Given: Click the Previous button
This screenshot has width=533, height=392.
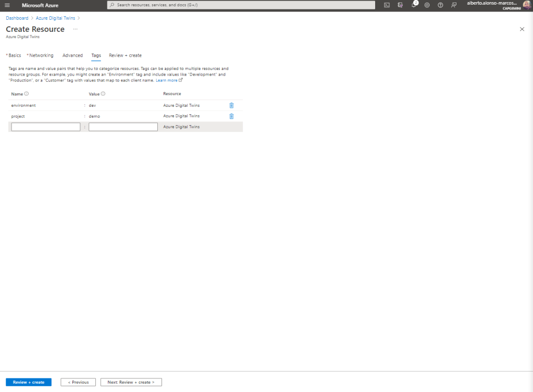Looking at the screenshot, I should click(78, 382).
